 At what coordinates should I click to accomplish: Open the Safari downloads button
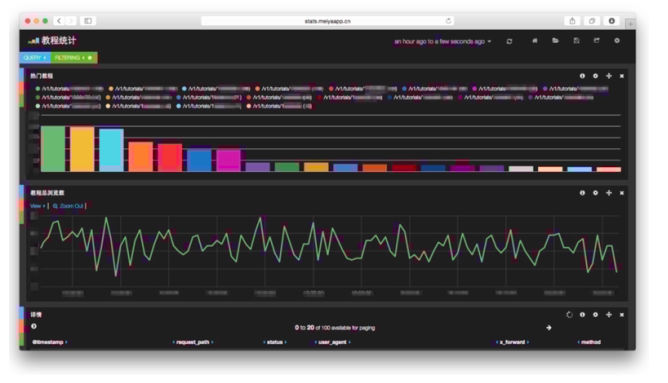pos(611,21)
